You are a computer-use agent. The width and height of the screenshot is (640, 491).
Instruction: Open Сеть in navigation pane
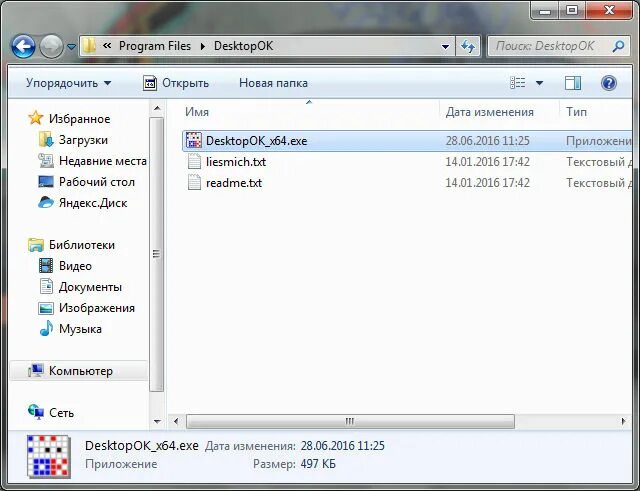(x=61, y=413)
